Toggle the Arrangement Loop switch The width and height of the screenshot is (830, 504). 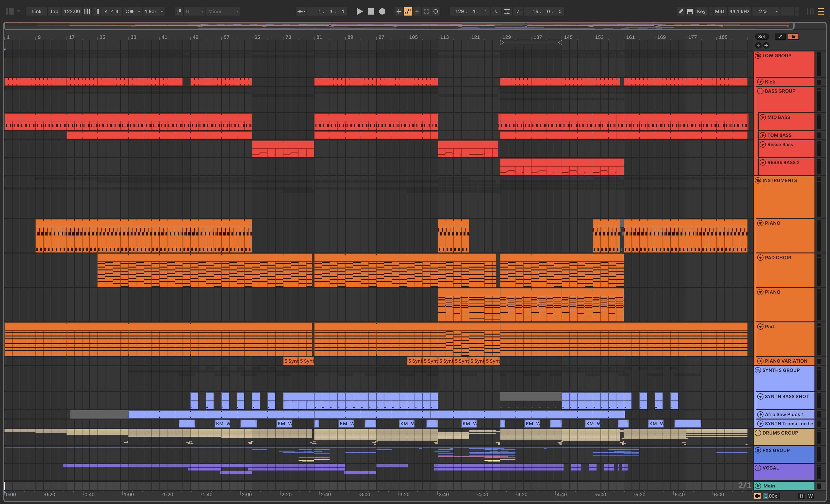(507, 11)
